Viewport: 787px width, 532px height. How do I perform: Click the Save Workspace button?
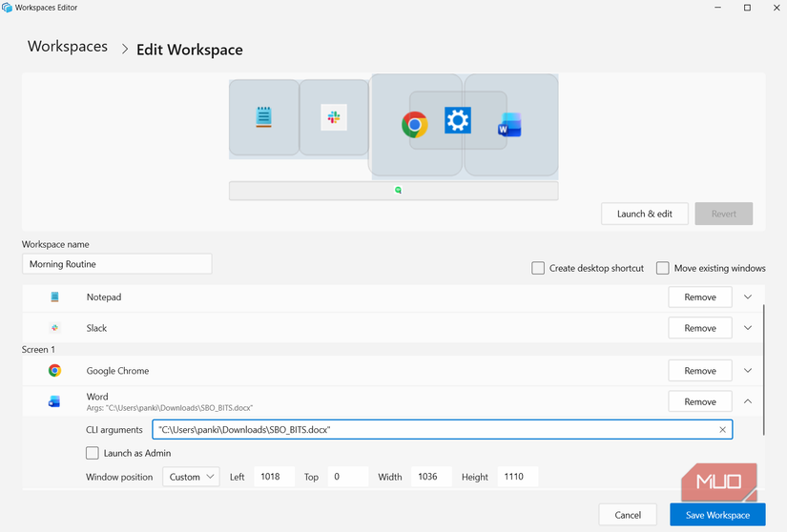[x=717, y=515]
